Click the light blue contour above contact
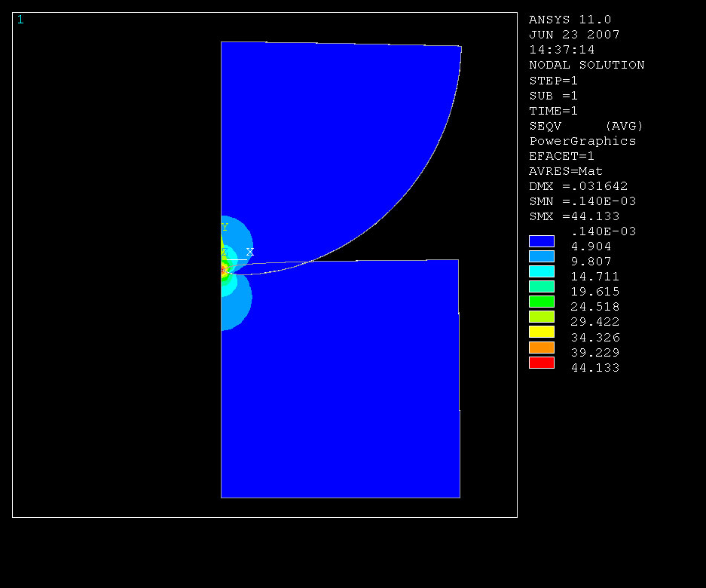 click(x=241, y=234)
